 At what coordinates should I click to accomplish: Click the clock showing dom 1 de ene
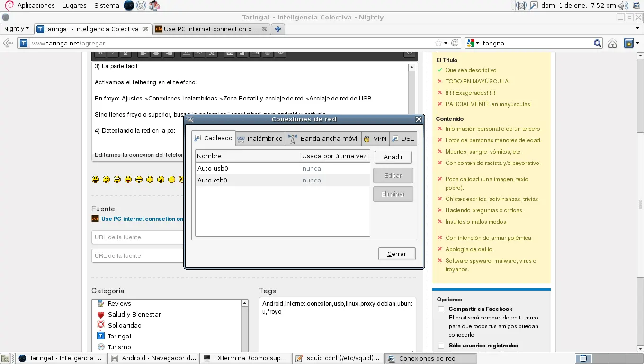click(579, 6)
